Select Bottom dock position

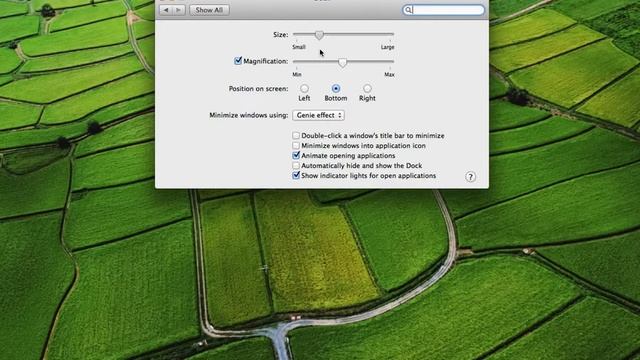pos(336,88)
